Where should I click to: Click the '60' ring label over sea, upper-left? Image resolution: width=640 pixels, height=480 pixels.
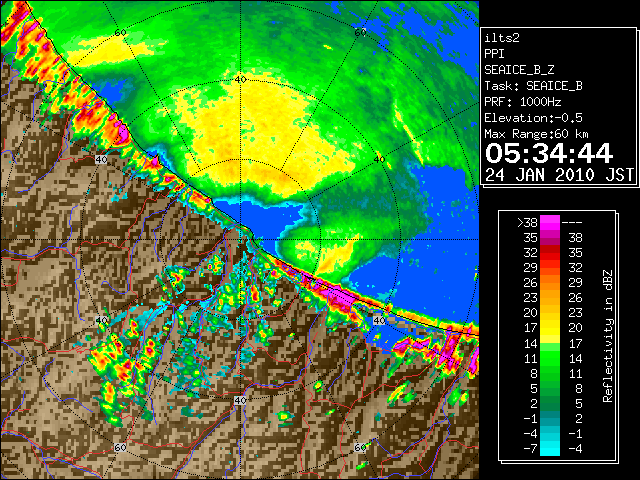coord(120,33)
